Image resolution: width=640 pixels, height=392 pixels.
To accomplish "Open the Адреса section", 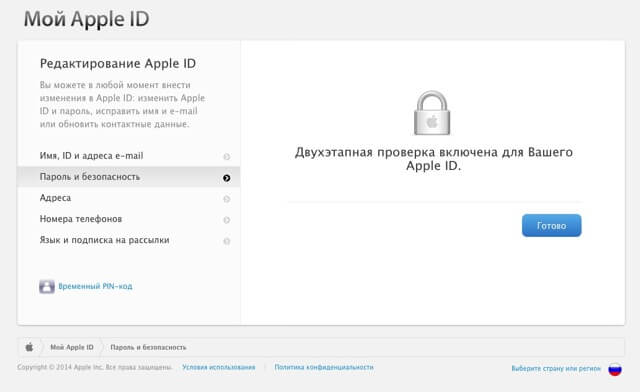I will click(x=129, y=198).
